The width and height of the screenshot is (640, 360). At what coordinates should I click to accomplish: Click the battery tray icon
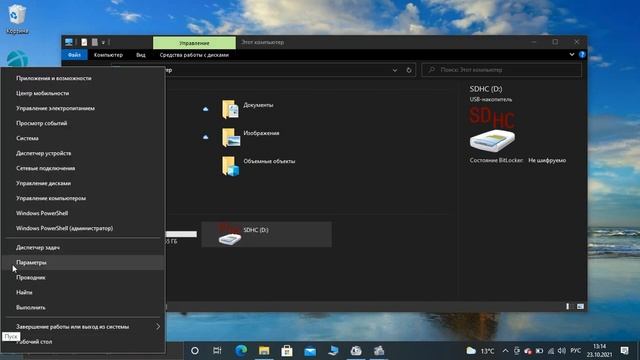coord(539,351)
